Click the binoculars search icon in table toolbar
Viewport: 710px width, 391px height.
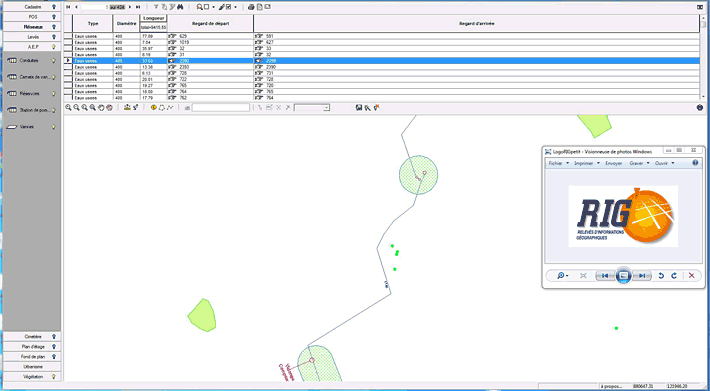[x=180, y=7]
